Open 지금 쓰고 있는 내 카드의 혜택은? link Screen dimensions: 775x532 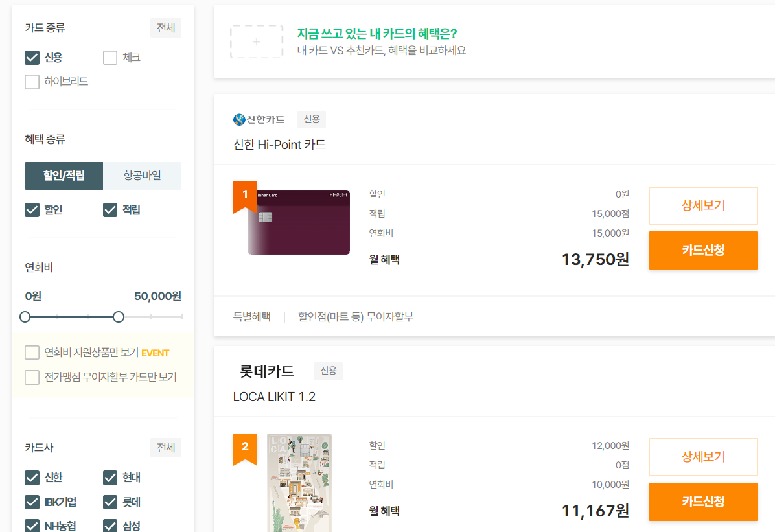point(377,34)
